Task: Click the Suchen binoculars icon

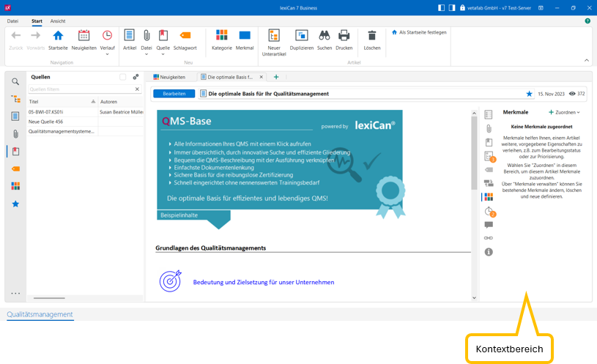Action: tap(324, 36)
